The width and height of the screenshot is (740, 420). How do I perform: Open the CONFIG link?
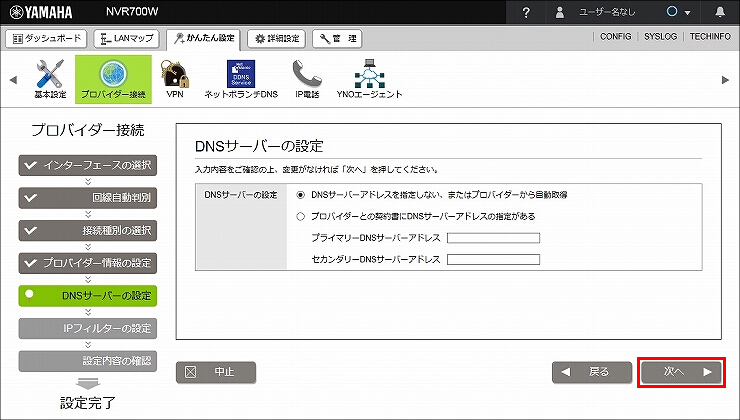click(615, 36)
